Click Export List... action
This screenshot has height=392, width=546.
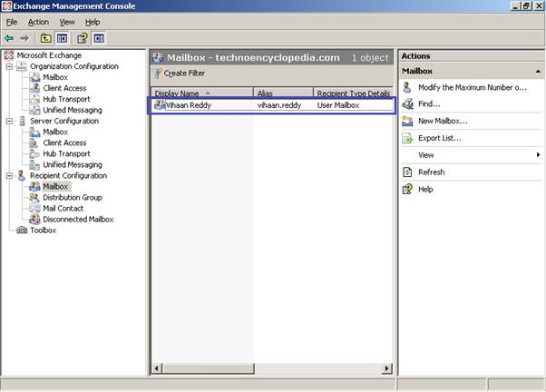click(x=440, y=138)
